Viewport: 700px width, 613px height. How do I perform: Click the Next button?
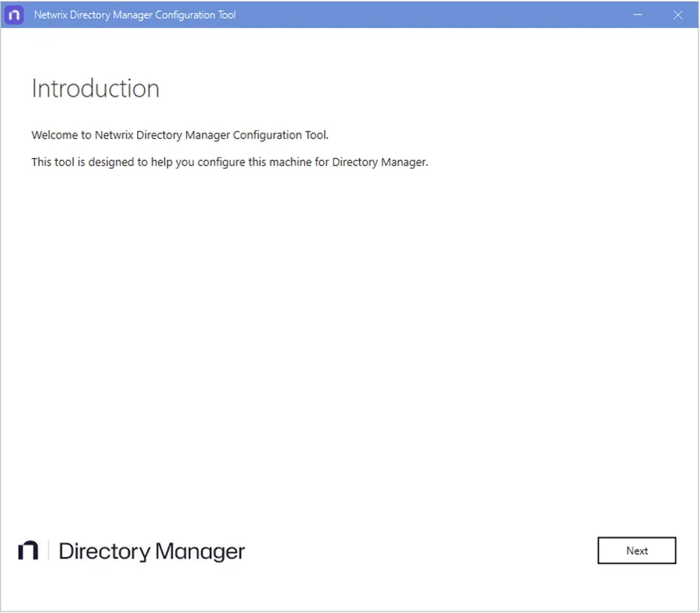(x=637, y=550)
